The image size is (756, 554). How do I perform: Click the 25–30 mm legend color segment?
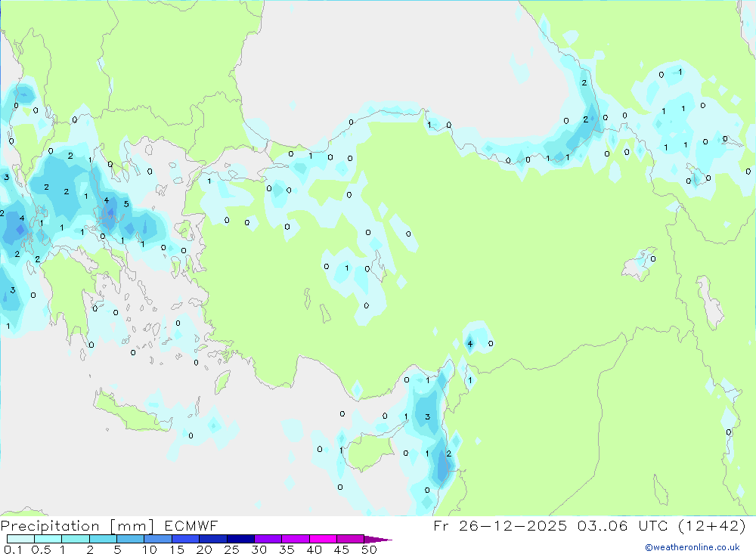(240, 539)
